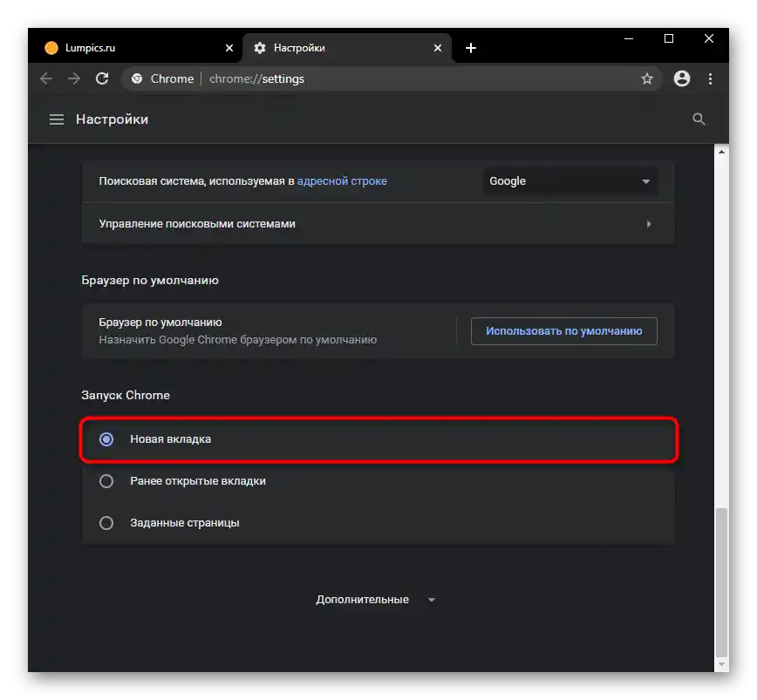Click the Запуск Chrome heading

[x=126, y=395]
